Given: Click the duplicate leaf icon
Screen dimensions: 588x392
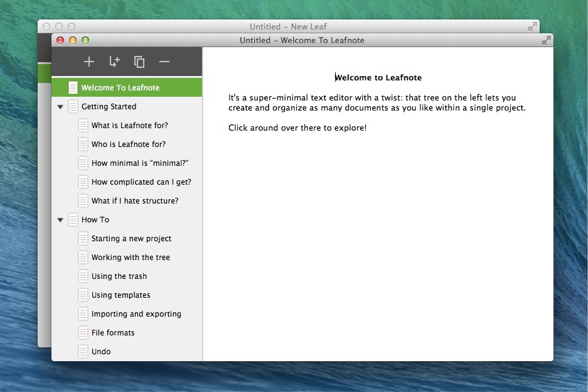Looking at the screenshot, I should (x=139, y=62).
